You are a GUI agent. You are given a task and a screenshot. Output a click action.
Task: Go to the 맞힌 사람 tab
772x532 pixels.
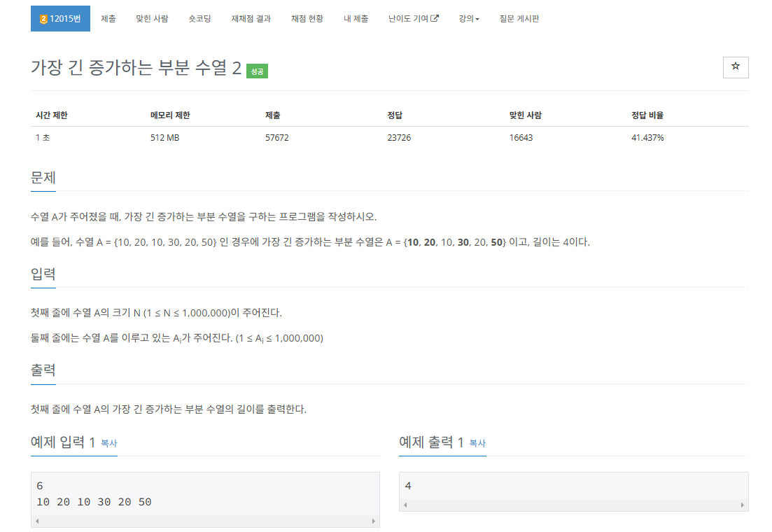(x=152, y=19)
